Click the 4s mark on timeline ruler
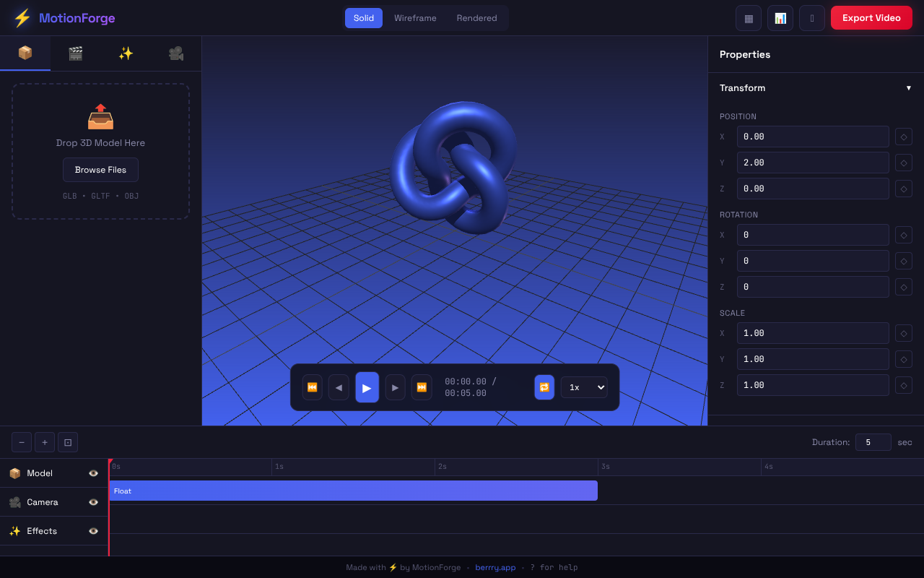Screen dimensions: 924x578 pos(768,467)
